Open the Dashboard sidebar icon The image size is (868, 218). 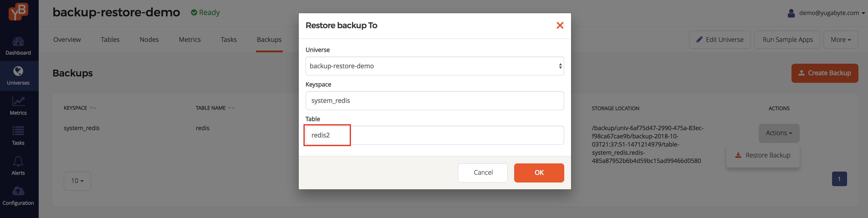click(18, 42)
